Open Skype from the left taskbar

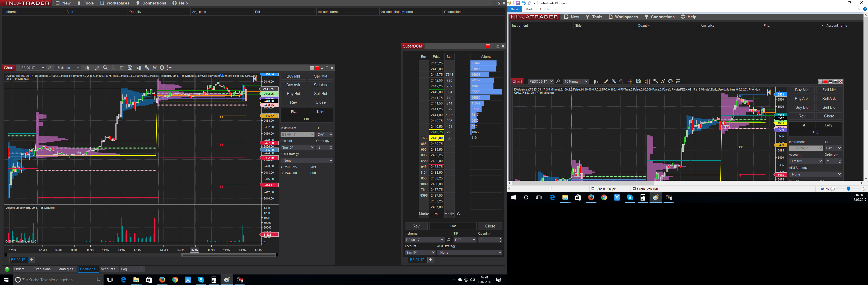tap(201, 280)
